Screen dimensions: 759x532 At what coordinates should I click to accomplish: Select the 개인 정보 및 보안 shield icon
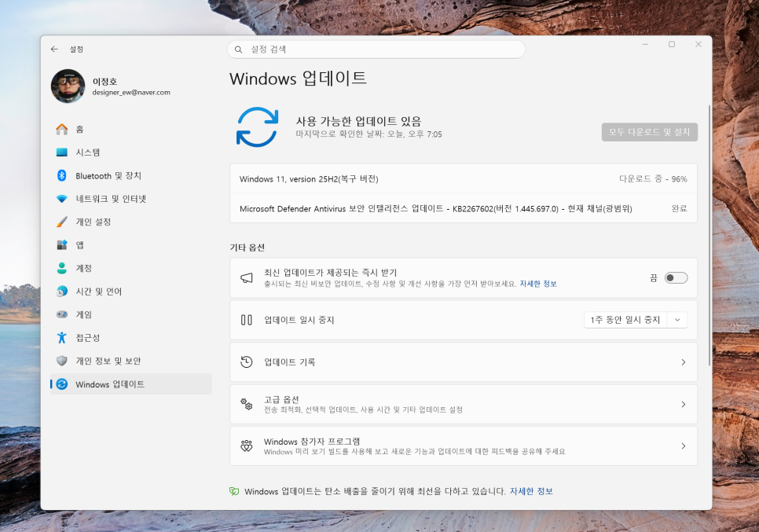[x=62, y=361]
